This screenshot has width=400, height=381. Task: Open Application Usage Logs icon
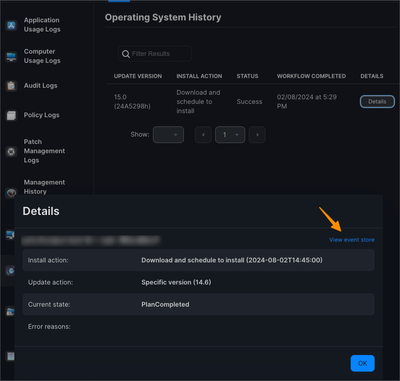tap(11, 25)
